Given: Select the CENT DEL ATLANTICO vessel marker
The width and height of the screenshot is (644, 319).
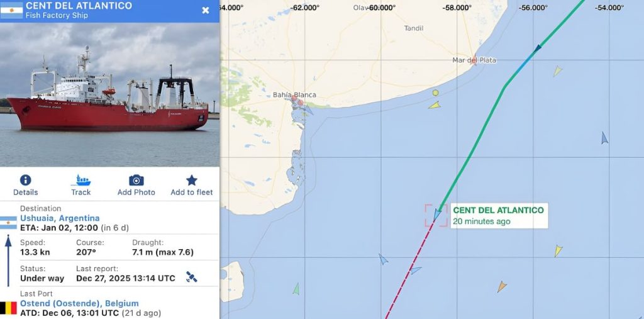Looking at the screenshot, I should click(x=436, y=215).
